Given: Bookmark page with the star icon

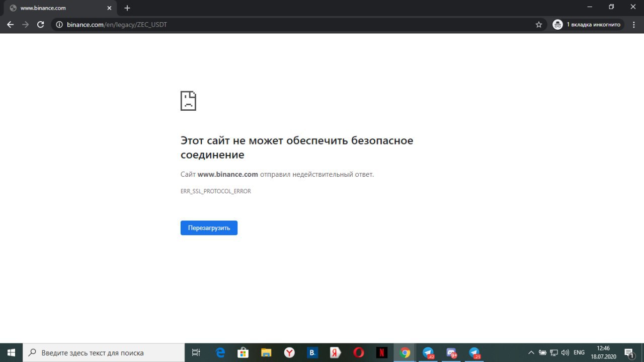Looking at the screenshot, I should [x=539, y=24].
